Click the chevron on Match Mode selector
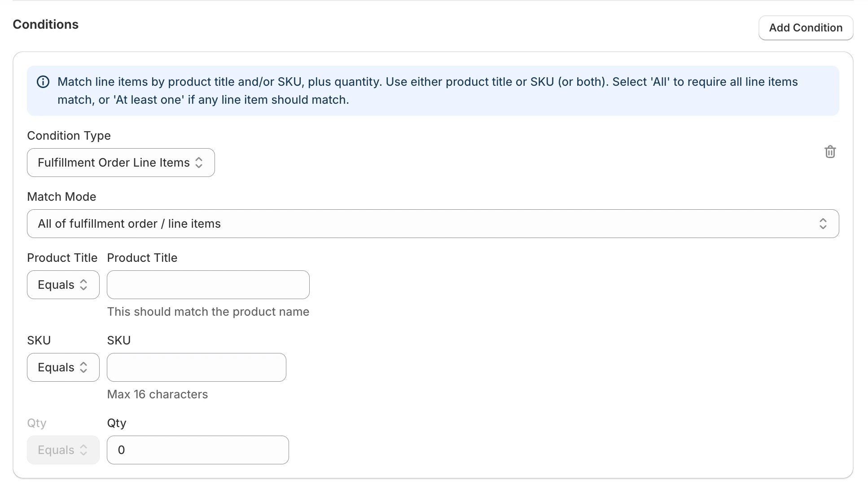 coord(823,224)
